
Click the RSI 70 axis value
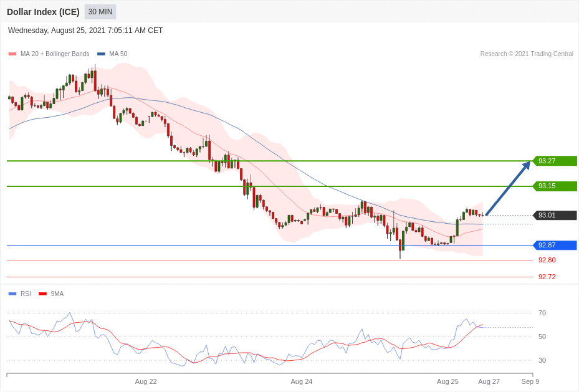click(x=542, y=313)
